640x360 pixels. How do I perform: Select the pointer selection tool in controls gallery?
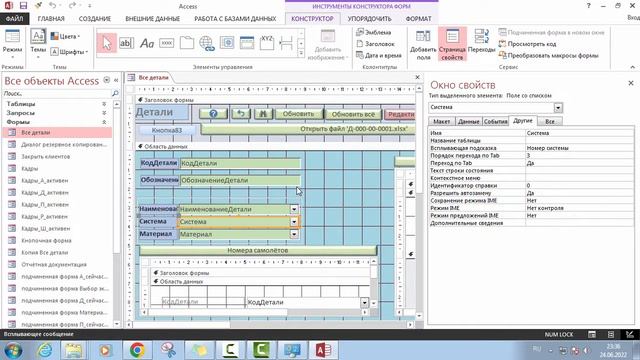(x=107, y=43)
